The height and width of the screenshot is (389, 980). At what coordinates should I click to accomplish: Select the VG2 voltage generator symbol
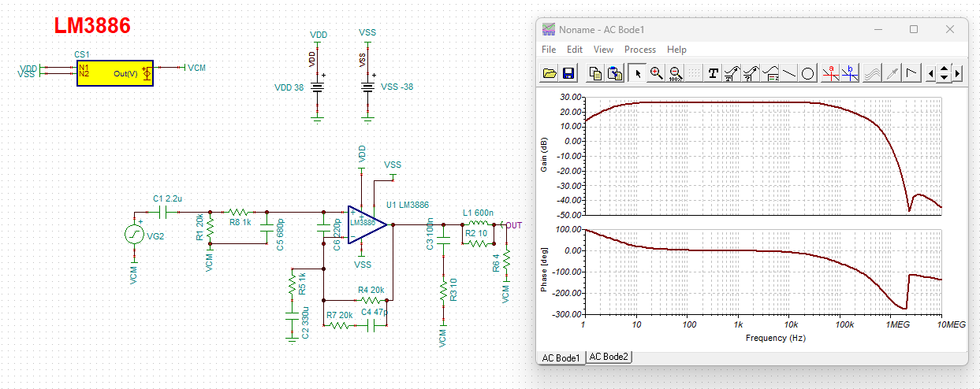134,234
